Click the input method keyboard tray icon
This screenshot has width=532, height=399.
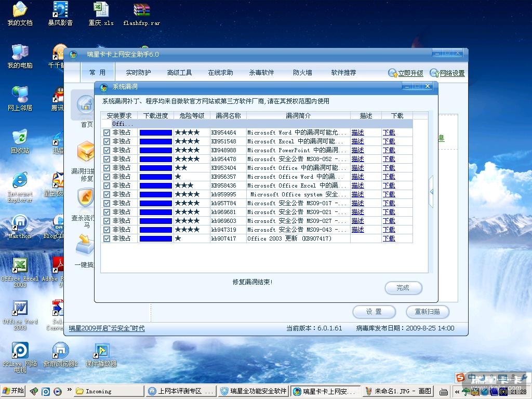[x=444, y=392]
